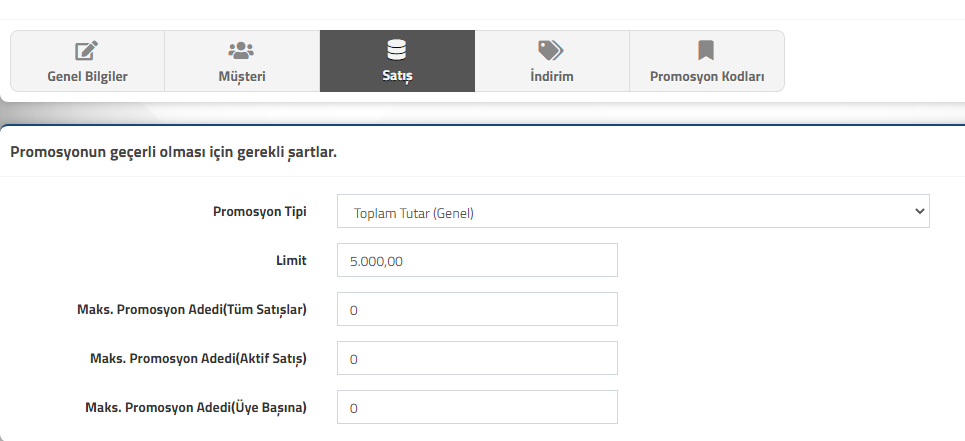Click the database stack icon above Satış
The height and width of the screenshot is (441, 965).
pyautogui.click(x=397, y=50)
